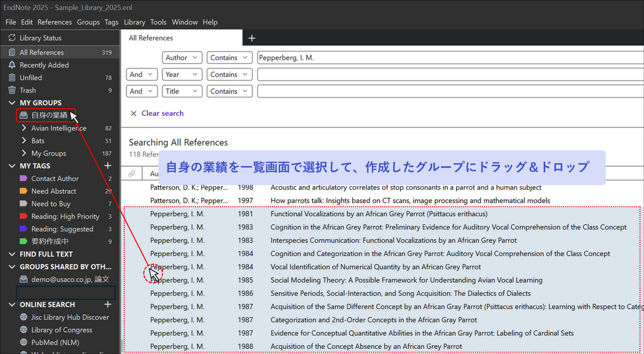Select the Acquisition of the Concept Absence reference
The width and height of the screenshot is (644, 354).
click(x=382, y=346)
